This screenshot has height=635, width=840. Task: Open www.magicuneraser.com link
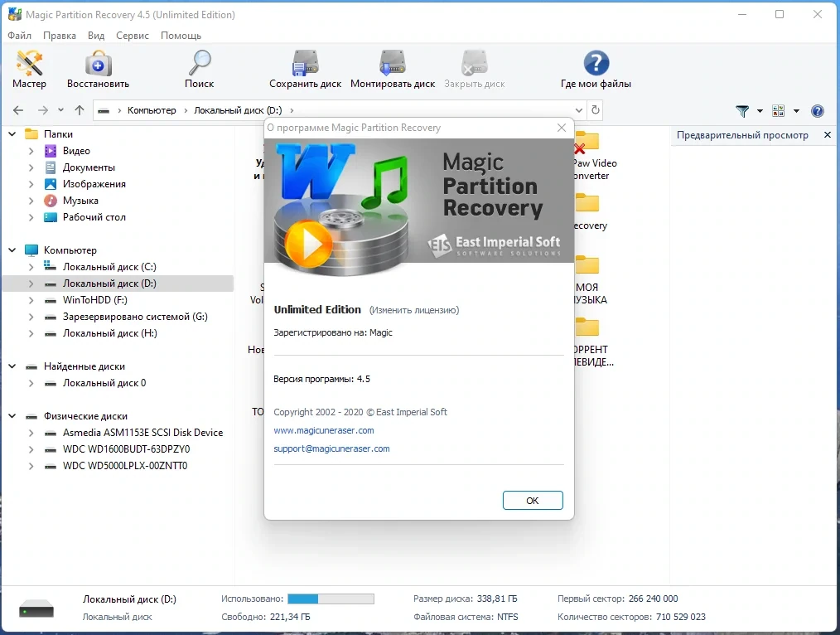[324, 430]
